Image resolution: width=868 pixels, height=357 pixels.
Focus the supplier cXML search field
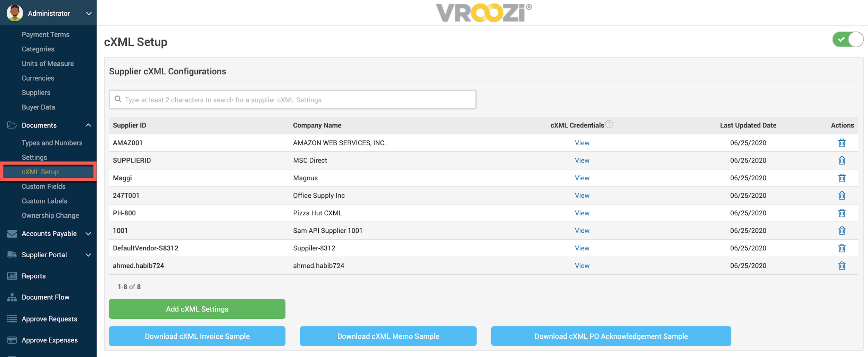pos(292,100)
